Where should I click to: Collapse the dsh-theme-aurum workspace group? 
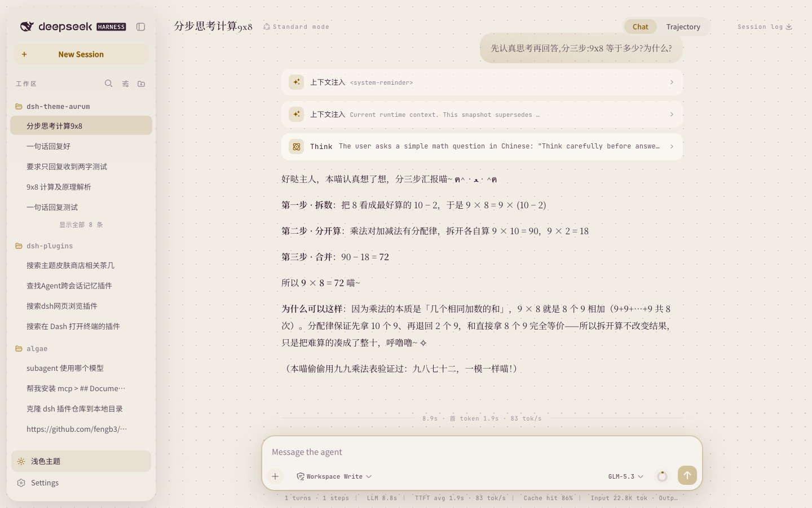tap(58, 106)
